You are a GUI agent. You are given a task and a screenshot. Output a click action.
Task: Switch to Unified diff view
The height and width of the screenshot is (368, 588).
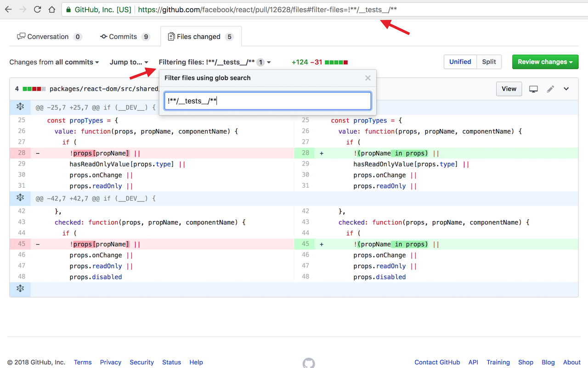(460, 62)
